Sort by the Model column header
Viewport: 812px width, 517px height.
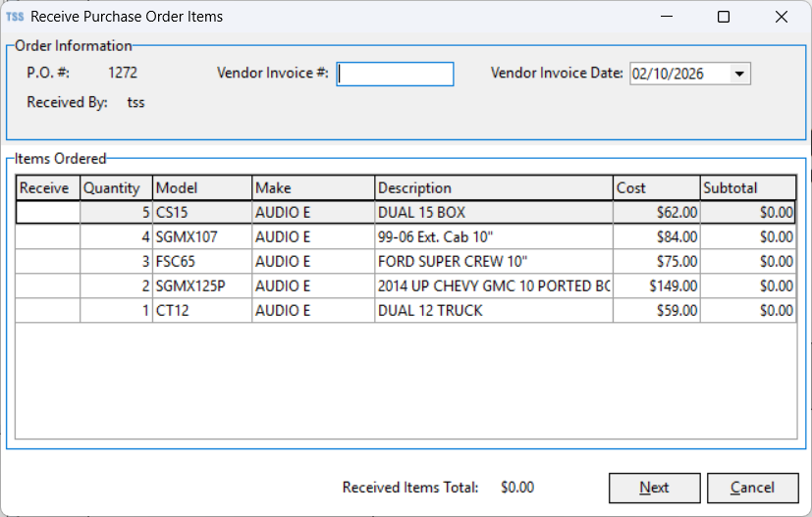(202, 188)
